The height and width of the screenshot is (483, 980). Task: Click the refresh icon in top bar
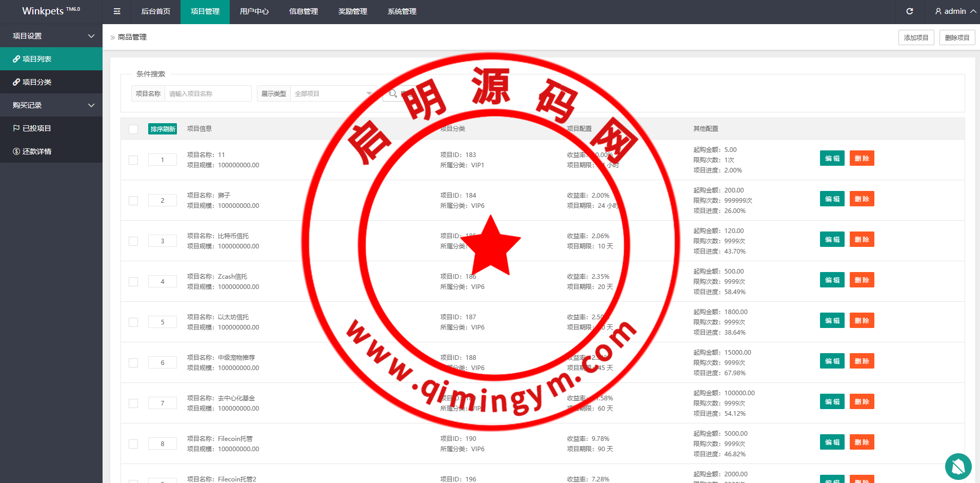[x=909, y=11]
